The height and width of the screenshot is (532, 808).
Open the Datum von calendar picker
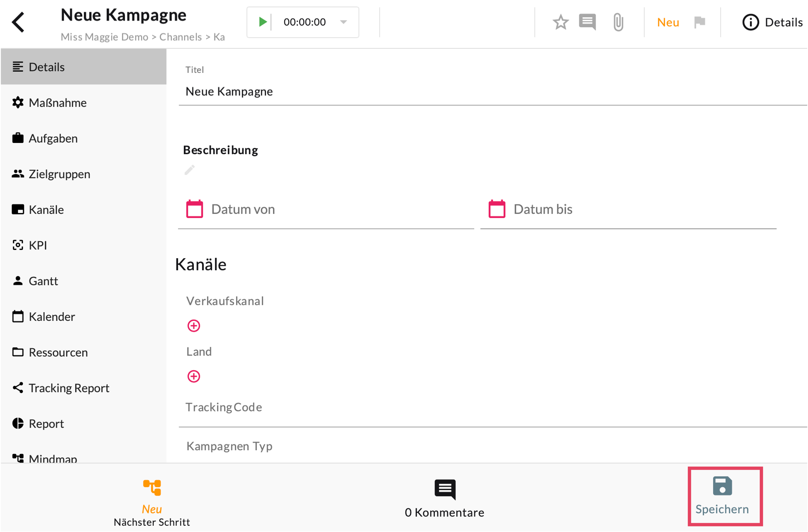coord(194,209)
